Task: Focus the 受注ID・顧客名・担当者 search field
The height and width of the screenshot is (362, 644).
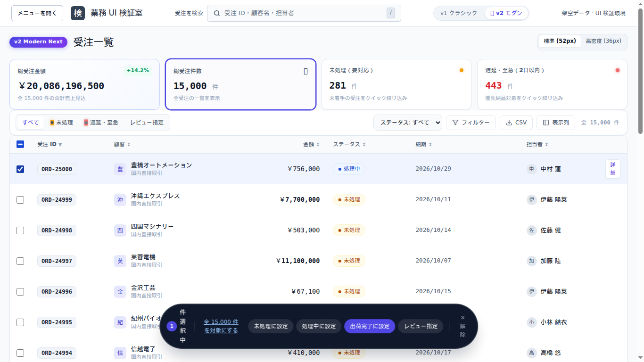Action: tap(304, 13)
